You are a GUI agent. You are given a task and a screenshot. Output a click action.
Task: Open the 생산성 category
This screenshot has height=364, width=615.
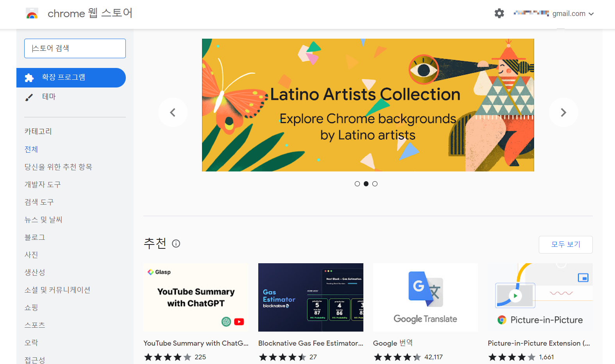[x=35, y=272]
